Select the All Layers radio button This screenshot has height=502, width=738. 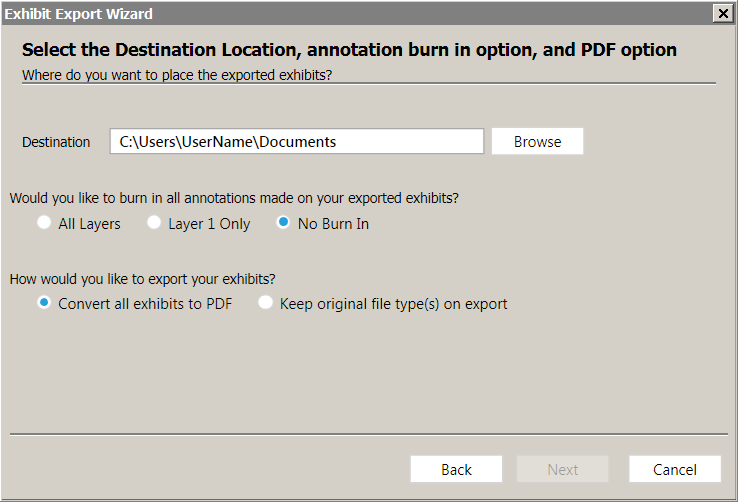[44, 222]
